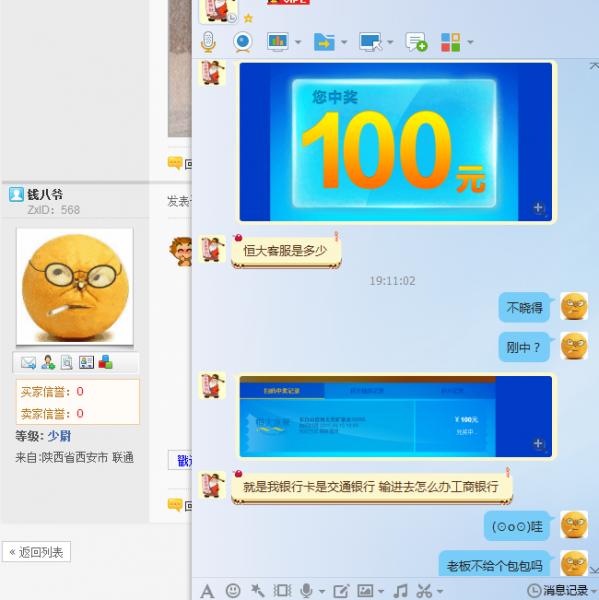The height and width of the screenshot is (600, 599).
Task: Click the music note icon
Action: 400,591
